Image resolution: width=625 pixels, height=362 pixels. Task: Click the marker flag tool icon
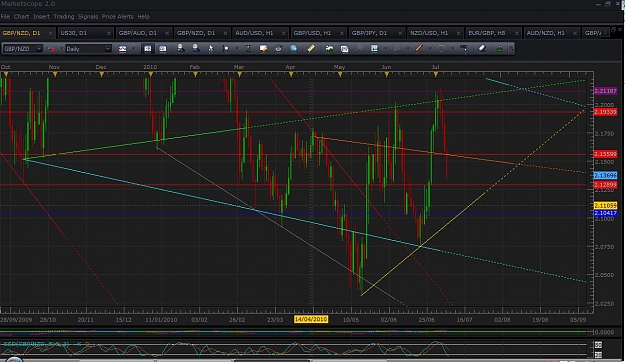pyautogui.click(x=226, y=48)
